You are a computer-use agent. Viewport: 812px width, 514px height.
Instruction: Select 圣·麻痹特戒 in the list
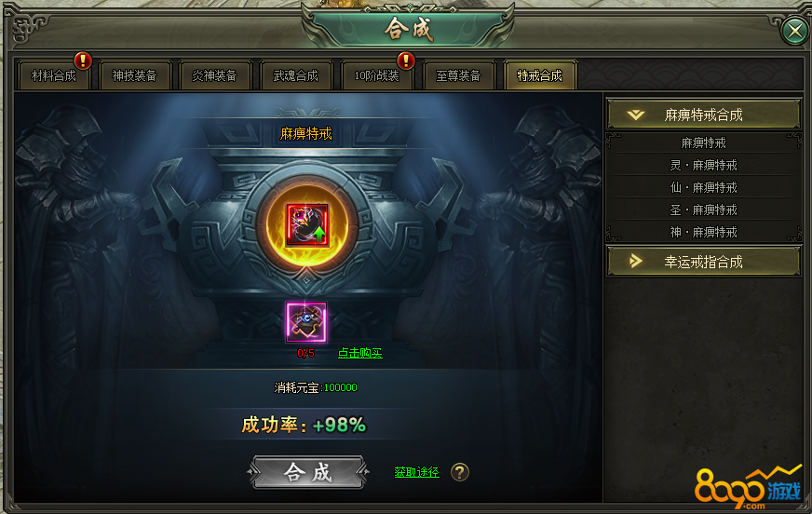tap(703, 210)
